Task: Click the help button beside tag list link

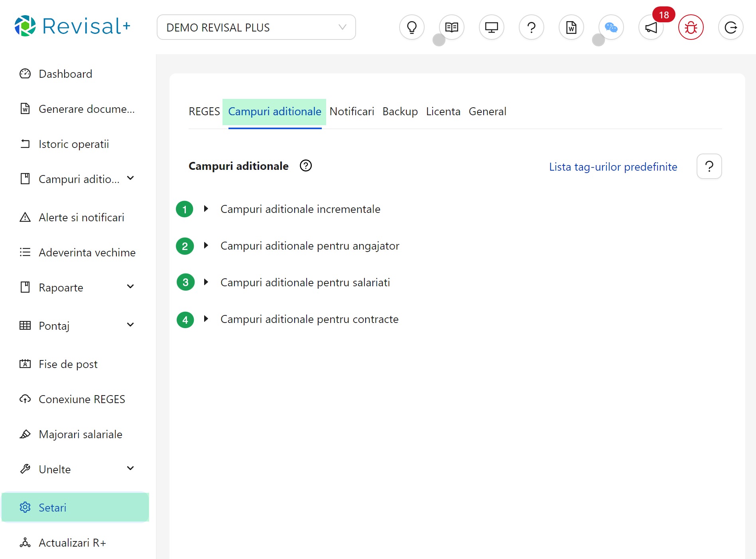Action: point(709,166)
